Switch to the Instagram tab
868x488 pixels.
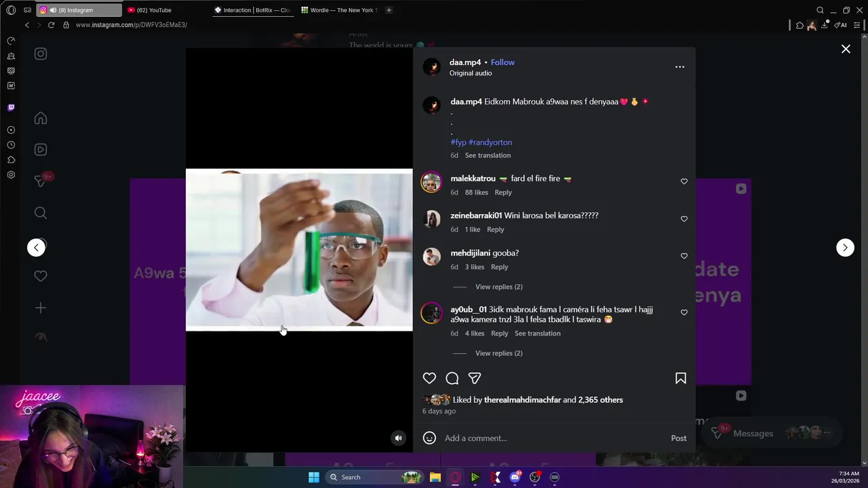(79, 10)
